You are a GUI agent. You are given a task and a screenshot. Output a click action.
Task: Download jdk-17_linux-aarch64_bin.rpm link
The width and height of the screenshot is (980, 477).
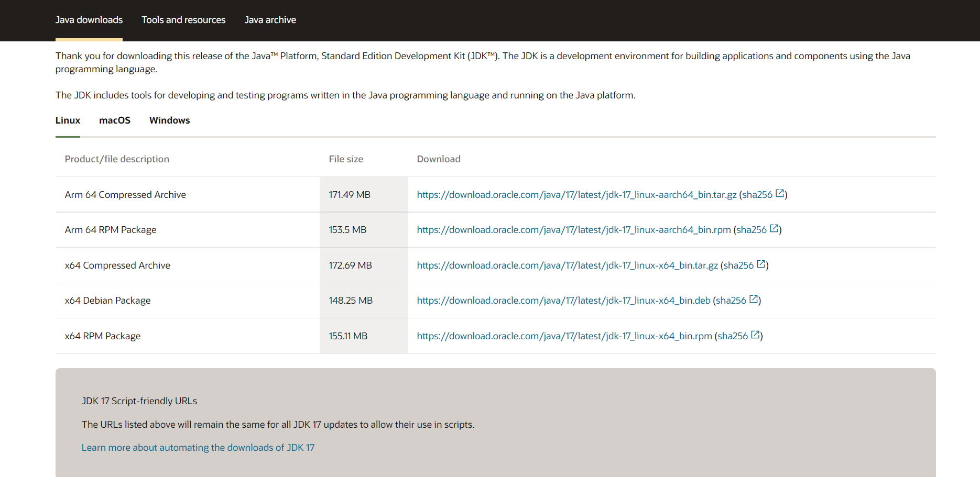click(x=574, y=230)
